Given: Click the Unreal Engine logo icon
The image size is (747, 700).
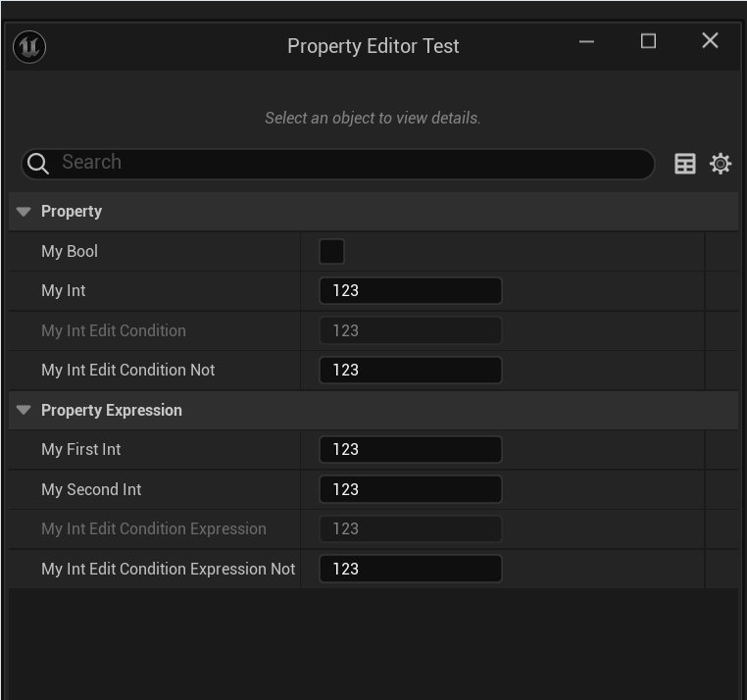Looking at the screenshot, I should pyautogui.click(x=30, y=46).
